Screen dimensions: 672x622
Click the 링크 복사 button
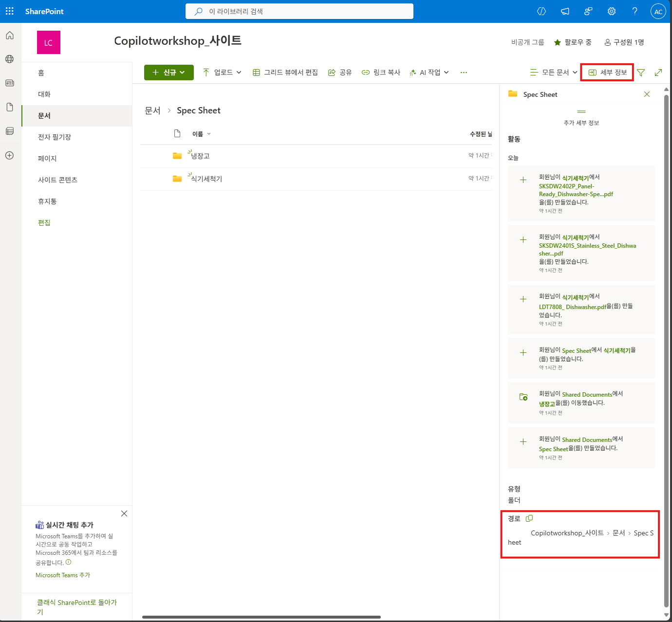tap(381, 73)
